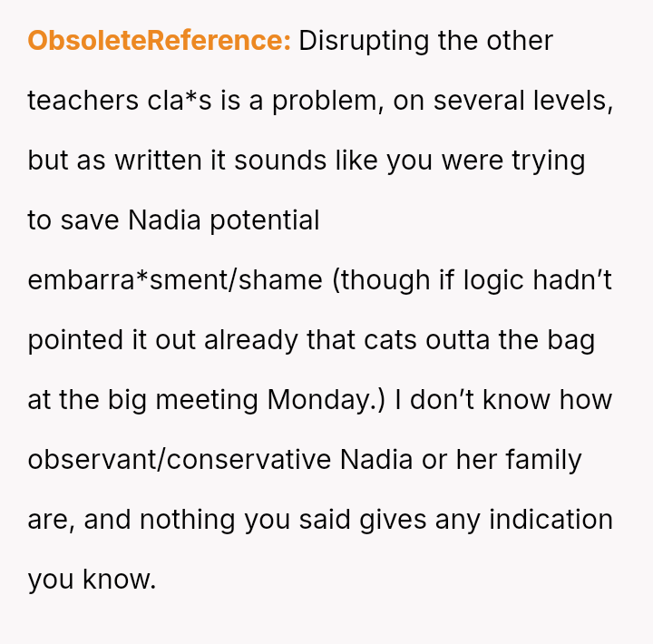Click the word "potential" after Nadia
Image resolution: width=653 pixels, height=644 pixels.
(x=265, y=220)
